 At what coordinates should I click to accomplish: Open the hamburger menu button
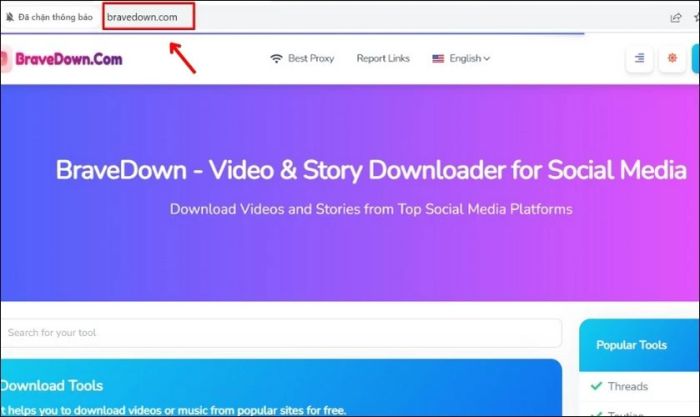tap(639, 58)
